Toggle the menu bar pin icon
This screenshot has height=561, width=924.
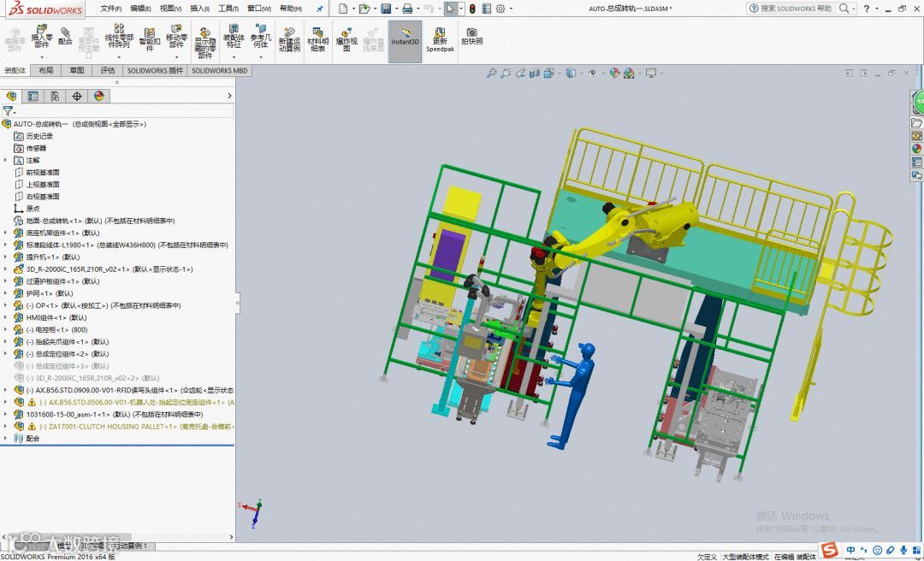click(319, 9)
